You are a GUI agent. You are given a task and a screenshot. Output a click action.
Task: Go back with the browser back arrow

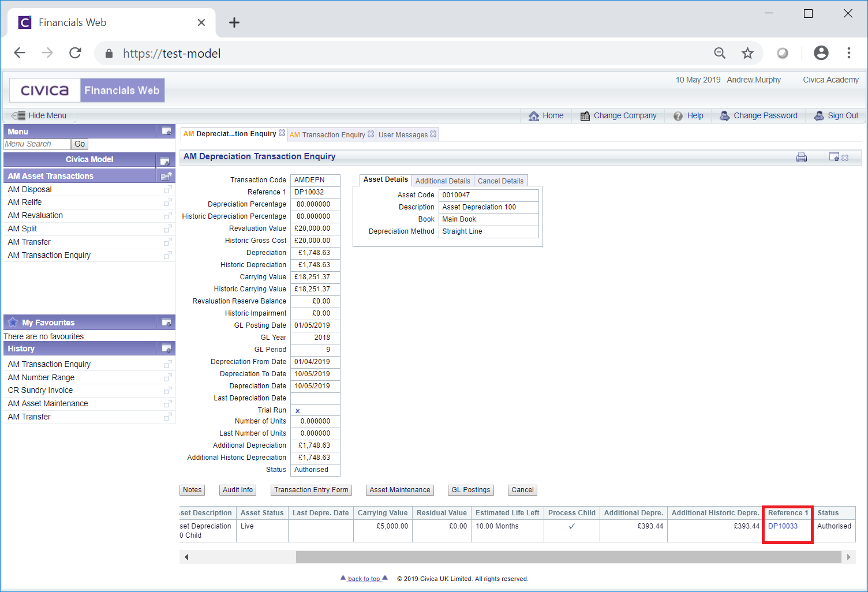click(x=20, y=53)
